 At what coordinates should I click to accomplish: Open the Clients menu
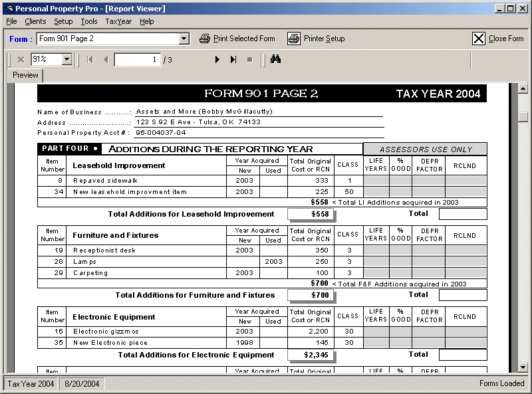click(35, 21)
